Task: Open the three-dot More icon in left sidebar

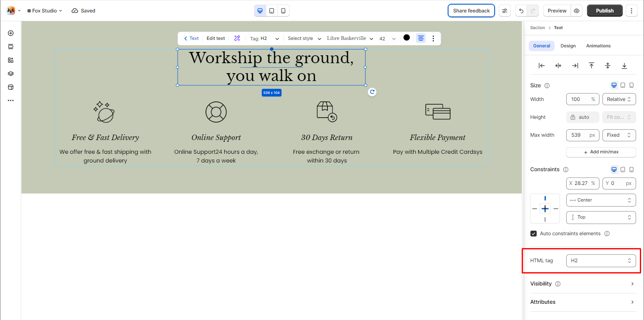Action: pyautogui.click(x=11, y=101)
